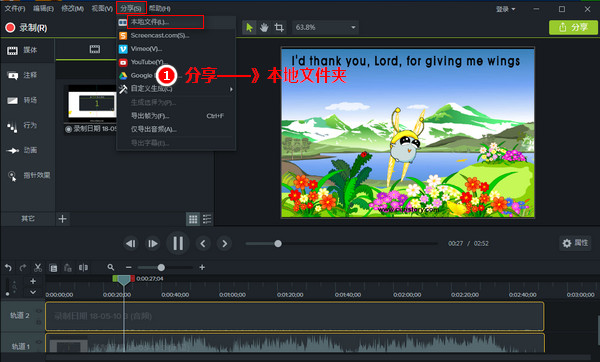Click the timeline magnifier zoom icon
This screenshot has height=362, width=600.
coord(111,267)
